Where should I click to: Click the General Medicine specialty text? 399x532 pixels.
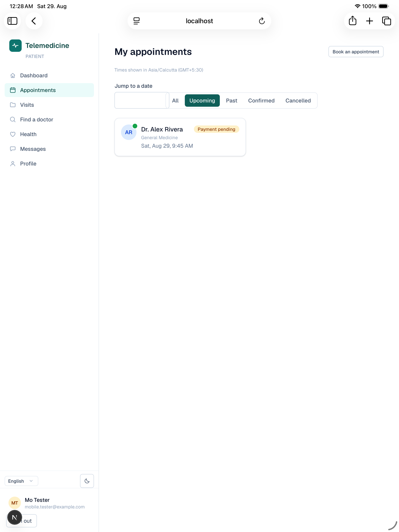pos(159,138)
